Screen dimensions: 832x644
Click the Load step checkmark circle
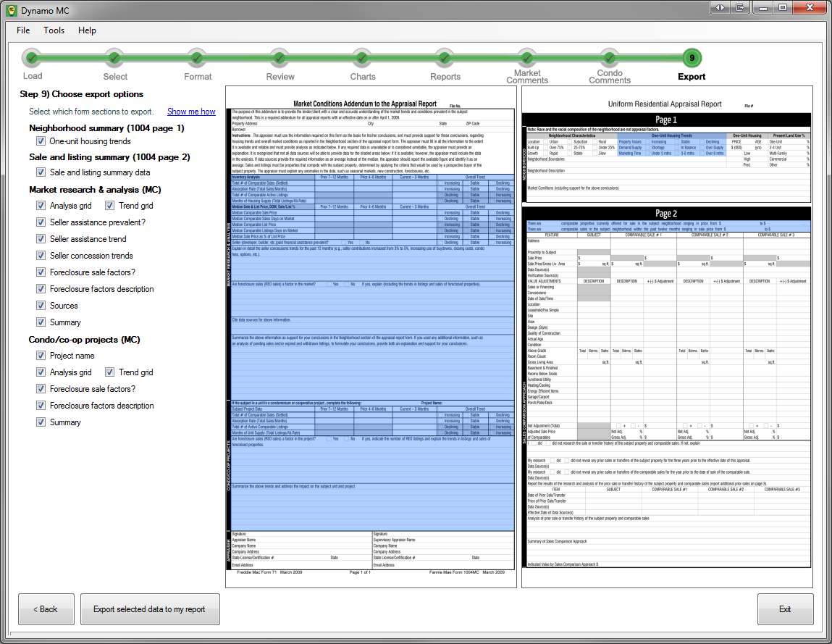pyautogui.click(x=32, y=58)
